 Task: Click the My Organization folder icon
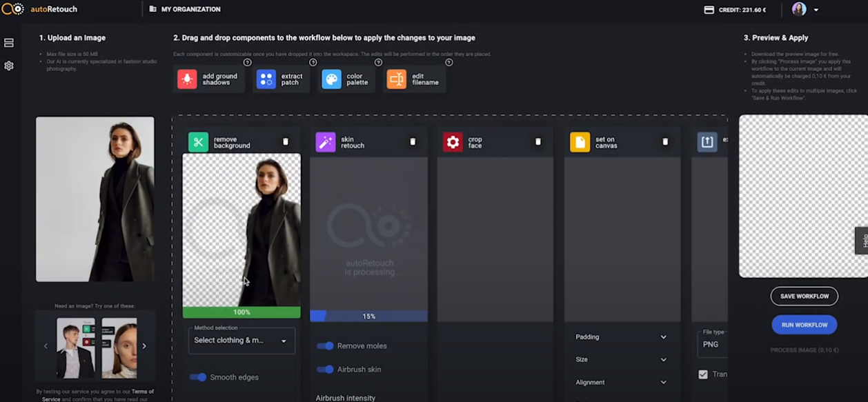point(153,10)
